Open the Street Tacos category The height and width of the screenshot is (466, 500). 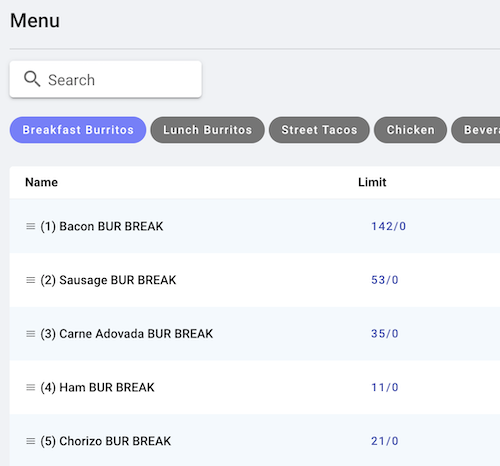[x=319, y=130]
